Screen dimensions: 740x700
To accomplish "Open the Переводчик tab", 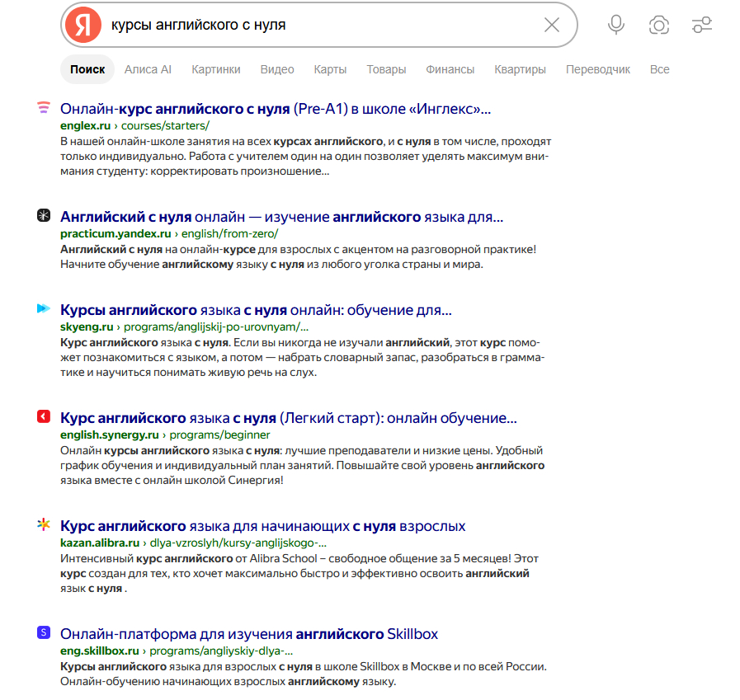I will (x=597, y=69).
